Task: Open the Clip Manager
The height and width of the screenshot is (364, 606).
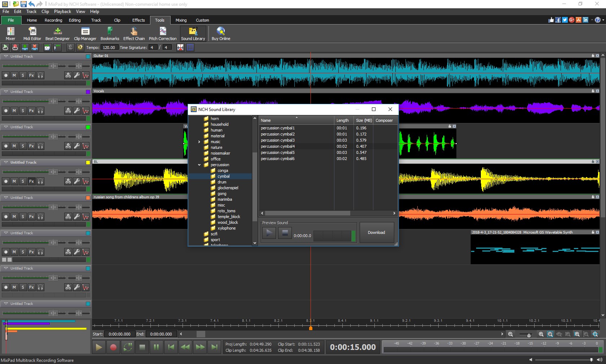Action: click(x=85, y=34)
